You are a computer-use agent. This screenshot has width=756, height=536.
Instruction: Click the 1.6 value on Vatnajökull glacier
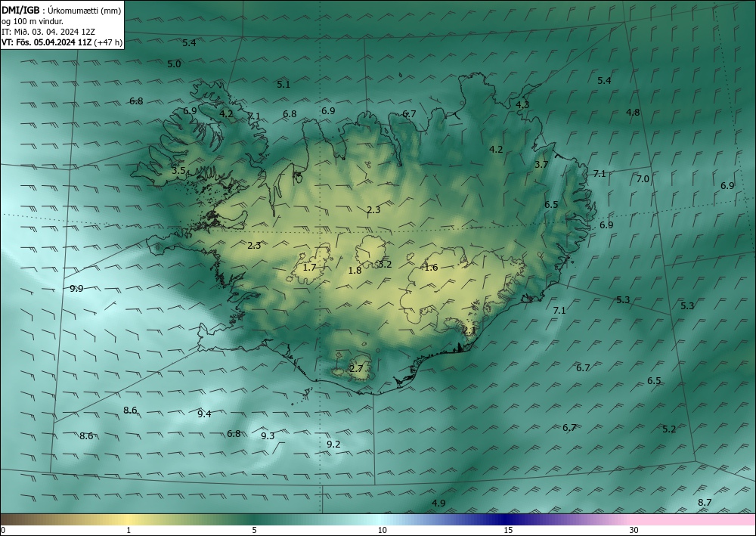coord(431,268)
